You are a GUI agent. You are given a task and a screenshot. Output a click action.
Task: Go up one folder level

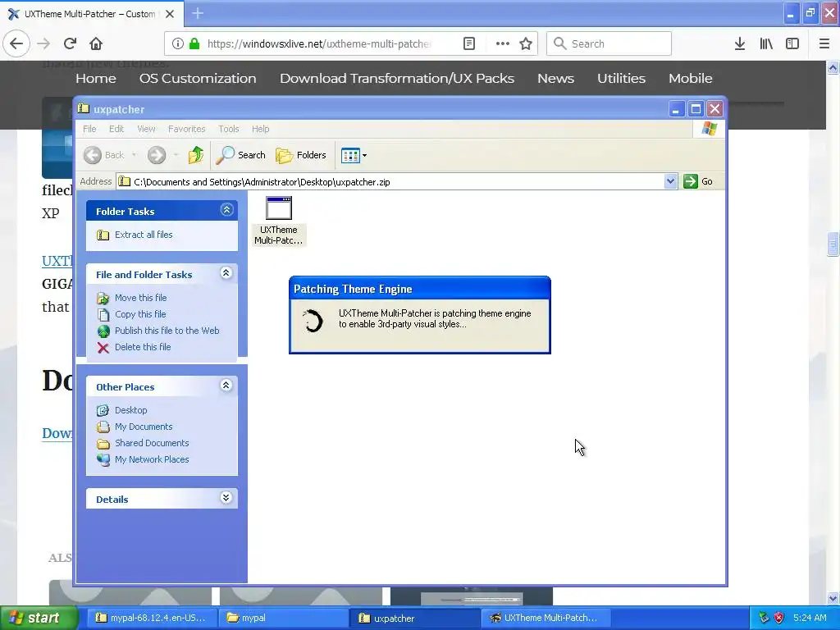[x=195, y=155]
